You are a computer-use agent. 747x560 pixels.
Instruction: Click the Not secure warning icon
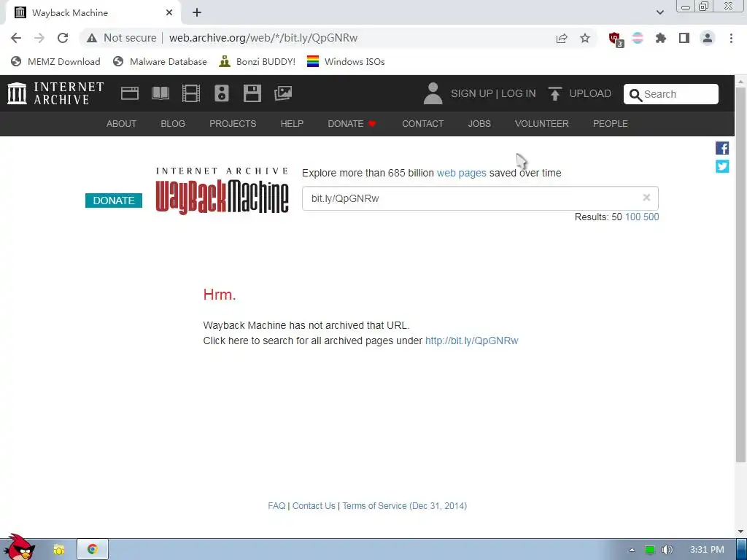point(91,38)
